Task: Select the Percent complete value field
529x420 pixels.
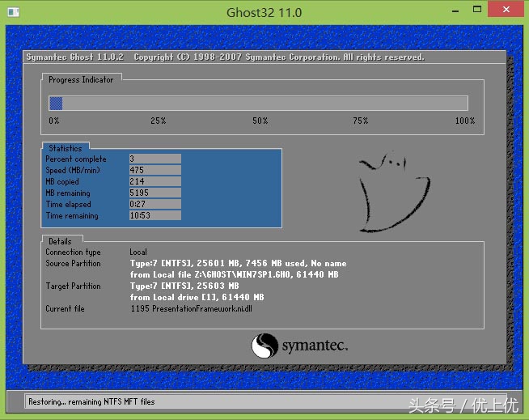Action: pos(154,159)
